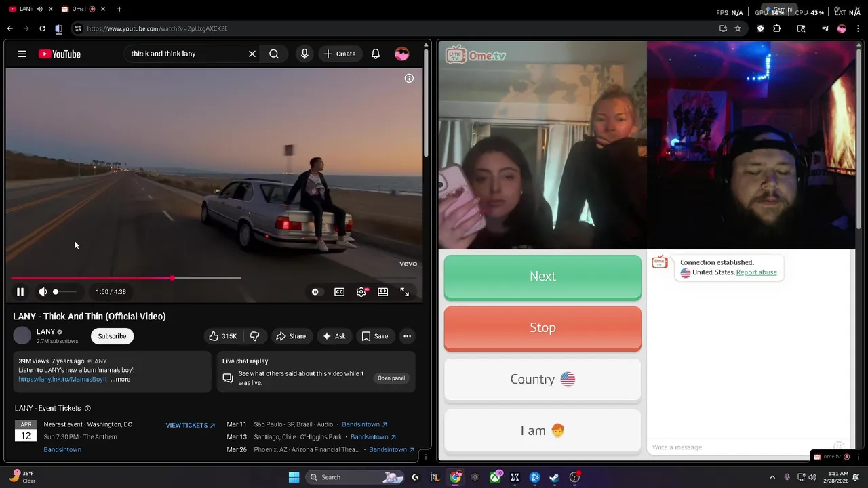This screenshot has height=488, width=868.
Task: Show the video info card icon
Action: coord(409,78)
